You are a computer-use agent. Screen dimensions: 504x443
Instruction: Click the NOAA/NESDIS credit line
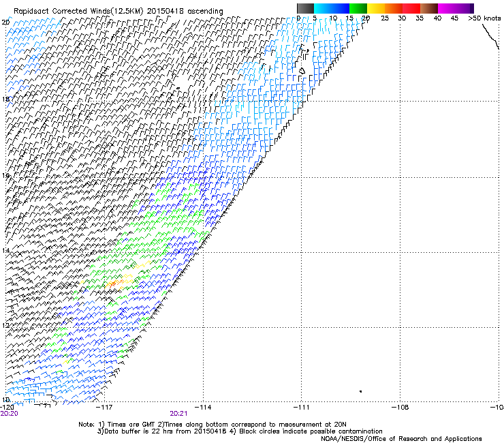tap(401, 438)
